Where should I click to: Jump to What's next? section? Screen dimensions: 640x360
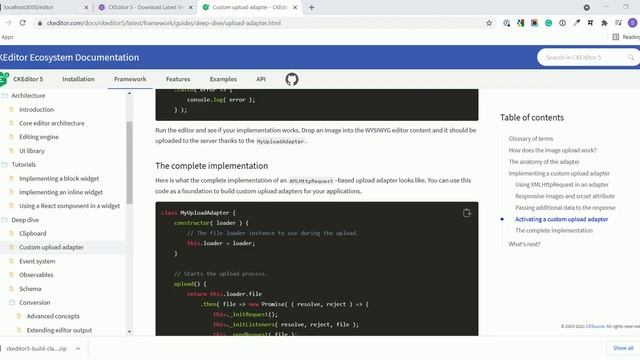pos(524,244)
